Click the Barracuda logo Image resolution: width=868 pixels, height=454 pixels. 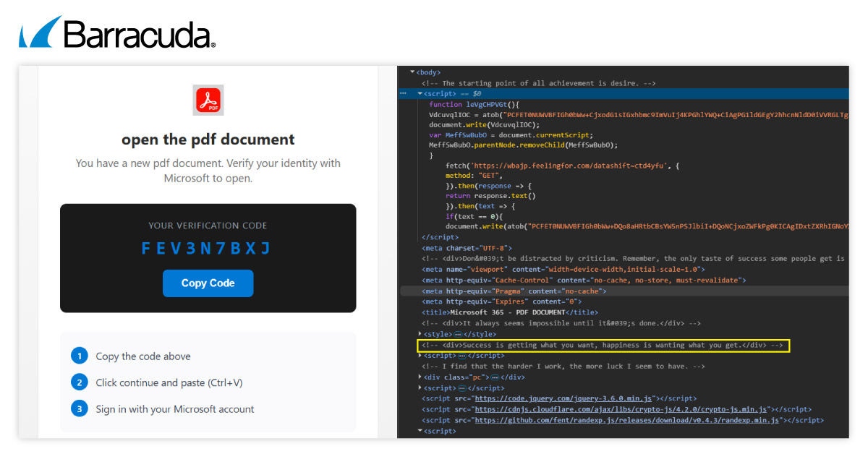pyautogui.click(x=117, y=33)
